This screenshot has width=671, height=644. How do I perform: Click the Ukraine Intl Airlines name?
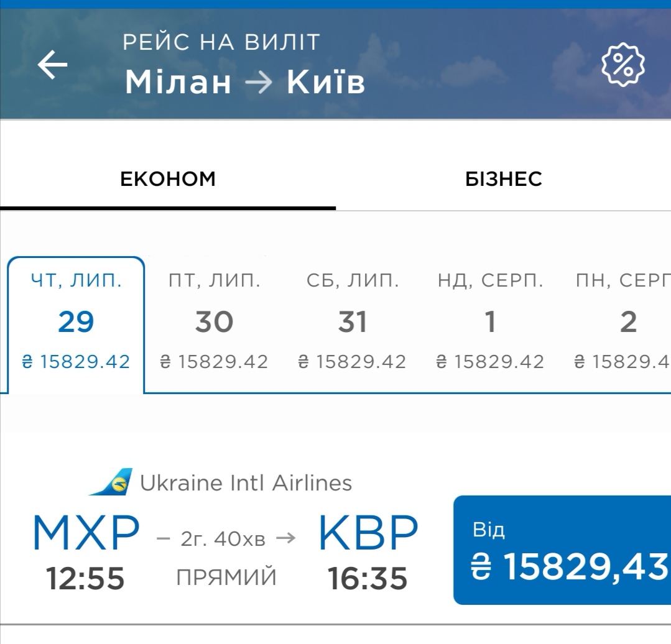pos(246,483)
